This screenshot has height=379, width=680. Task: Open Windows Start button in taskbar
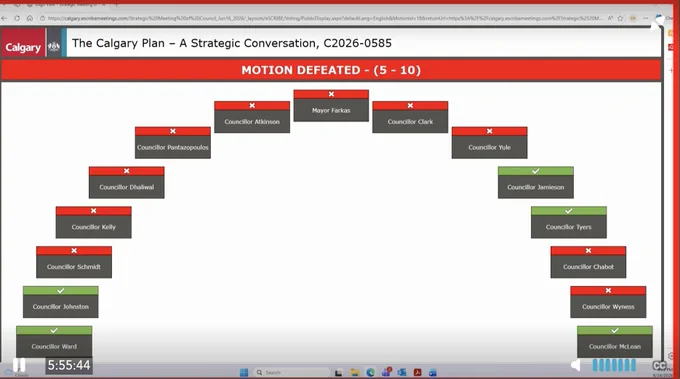(x=244, y=372)
